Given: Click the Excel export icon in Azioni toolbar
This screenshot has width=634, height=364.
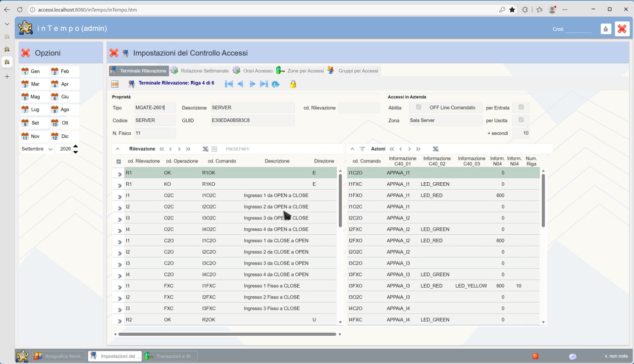Looking at the screenshot, I should point(435,149).
